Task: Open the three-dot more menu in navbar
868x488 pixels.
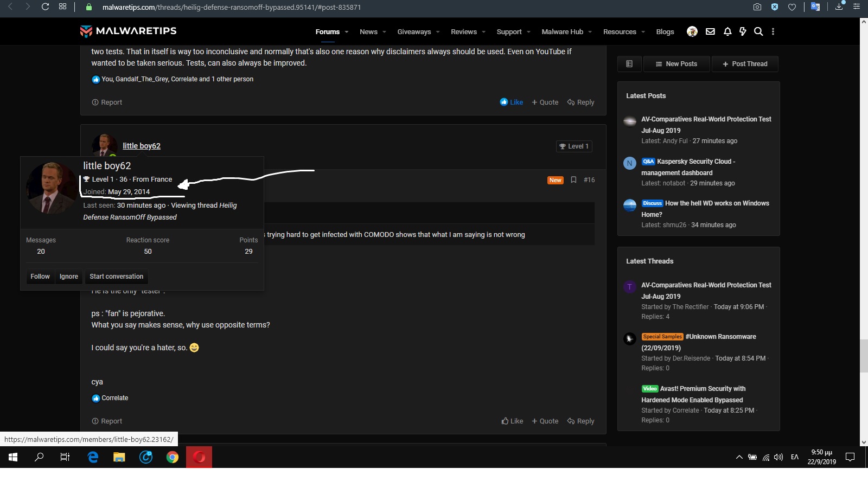Action: 773,31
